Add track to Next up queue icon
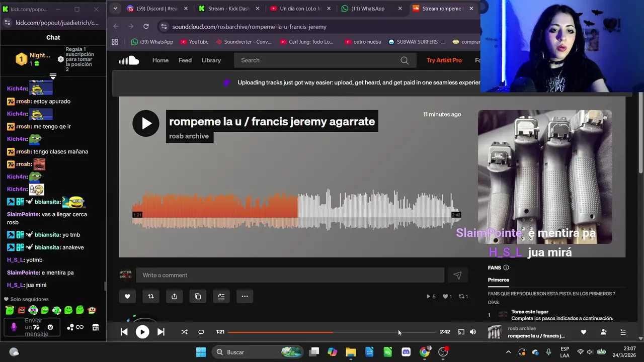 [221, 296]
